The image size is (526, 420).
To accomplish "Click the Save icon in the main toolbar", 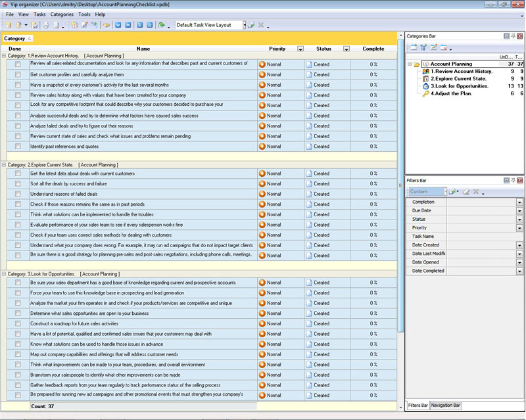I will pos(33,25).
